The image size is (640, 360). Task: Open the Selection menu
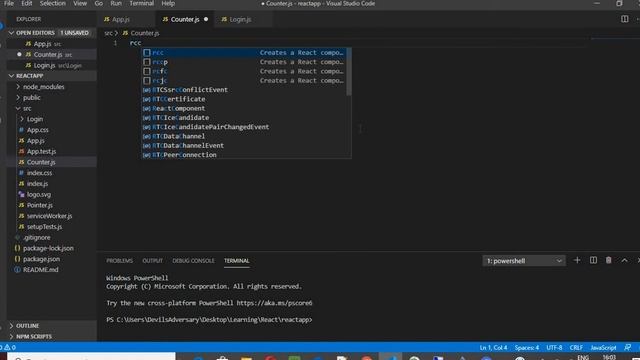coord(52,3)
